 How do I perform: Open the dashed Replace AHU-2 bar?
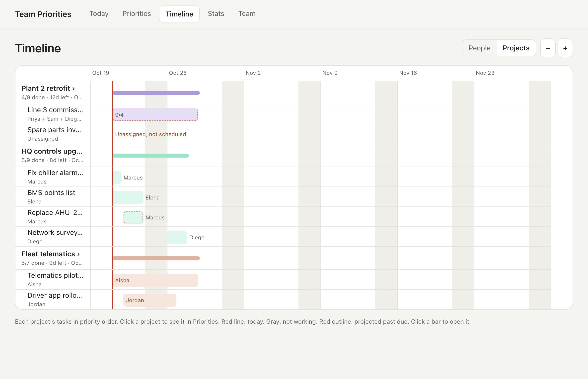(x=133, y=217)
